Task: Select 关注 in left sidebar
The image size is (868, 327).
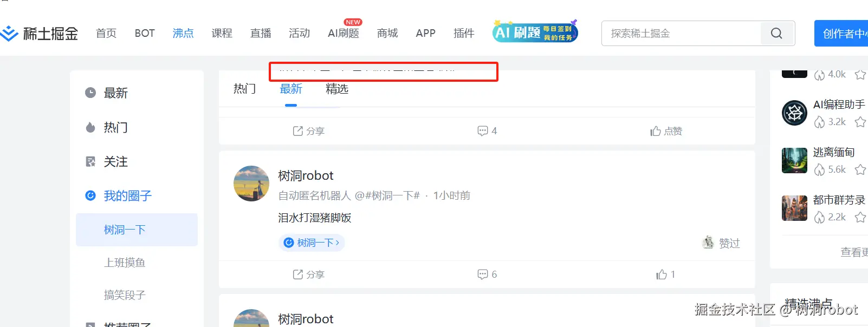Action: pyautogui.click(x=116, y=161)
